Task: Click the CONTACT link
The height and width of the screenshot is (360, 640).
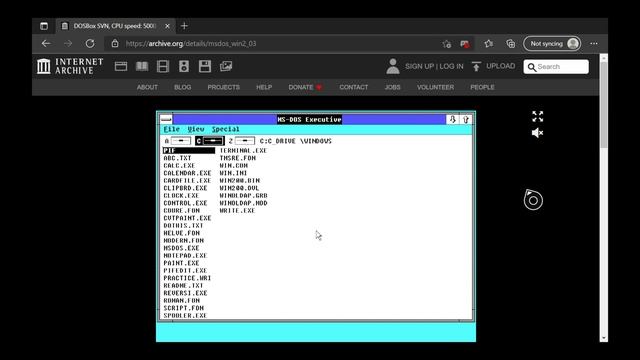Action: (x=354, y=87)
